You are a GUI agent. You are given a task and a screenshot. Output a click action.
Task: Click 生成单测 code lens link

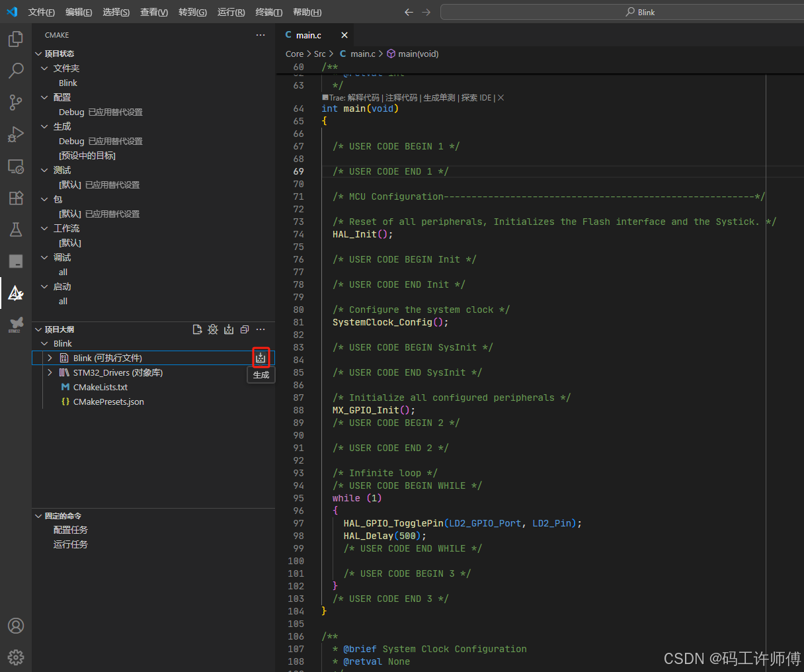[439, 98]
